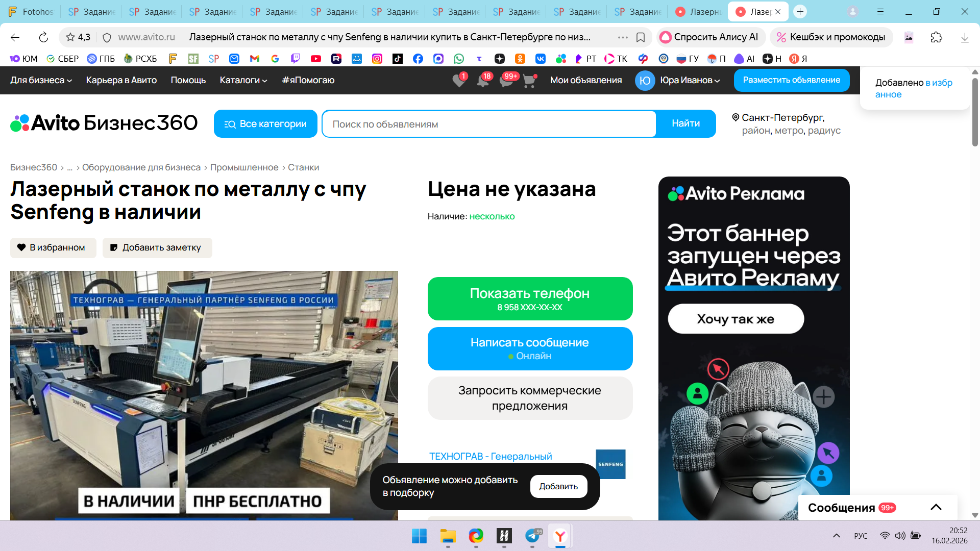
Task: Open 'Станки' breadcrumb link
Action: tap(303, 167)
